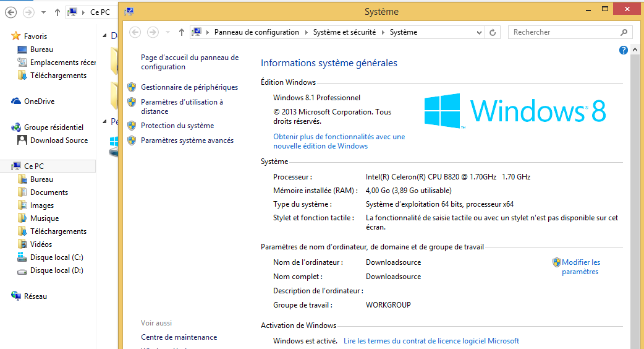Viewport: 644px width, 349px height.
Task: Open address bar history dropdown
Action: tap(479, 32)
